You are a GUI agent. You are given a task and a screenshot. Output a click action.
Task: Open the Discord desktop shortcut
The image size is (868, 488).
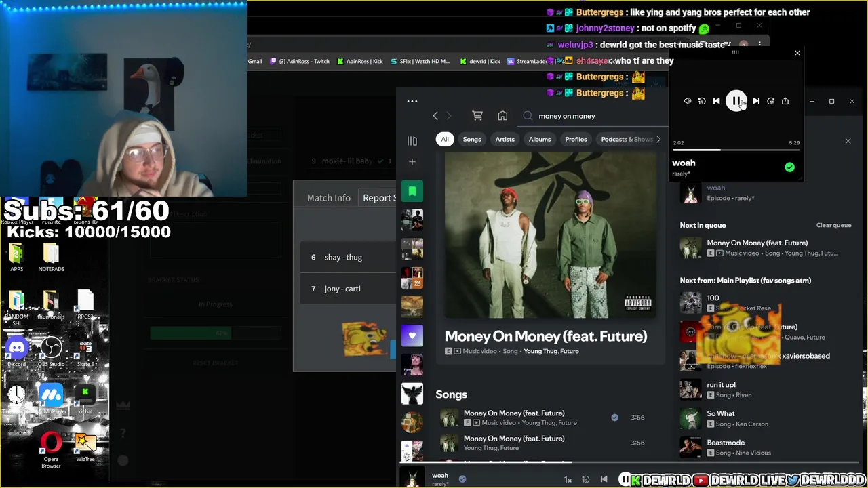(x=17, y=352)
